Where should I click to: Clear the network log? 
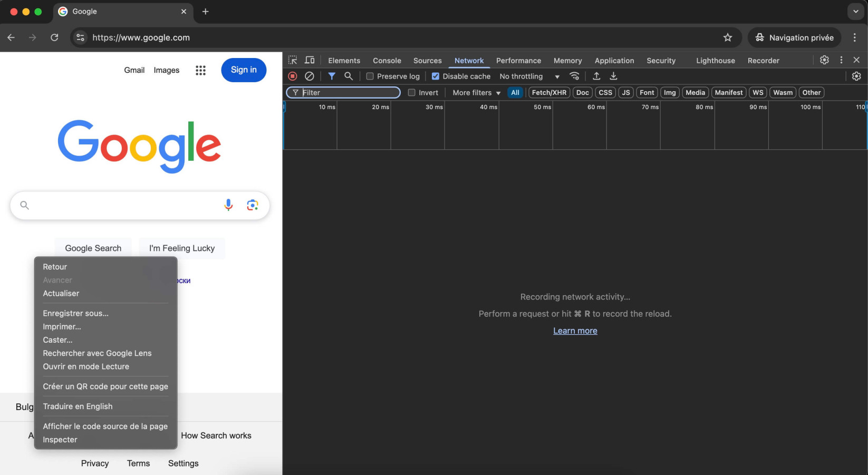(310, 76)
